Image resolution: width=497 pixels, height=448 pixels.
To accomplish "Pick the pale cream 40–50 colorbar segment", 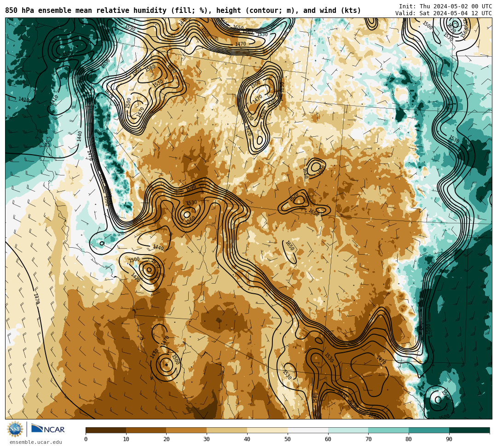I will [267, 430].
